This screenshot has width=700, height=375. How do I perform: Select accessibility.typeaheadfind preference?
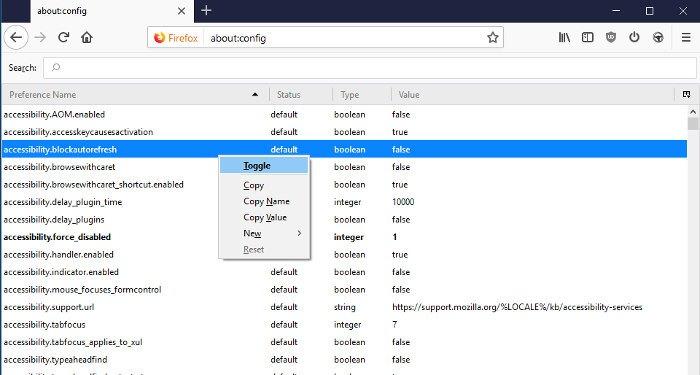coord(344,359)
